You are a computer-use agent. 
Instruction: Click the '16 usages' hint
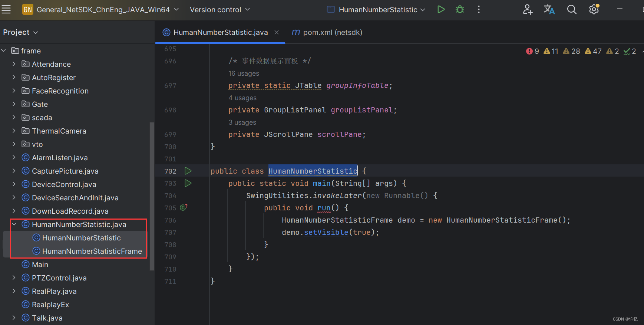tap(244, 73)
